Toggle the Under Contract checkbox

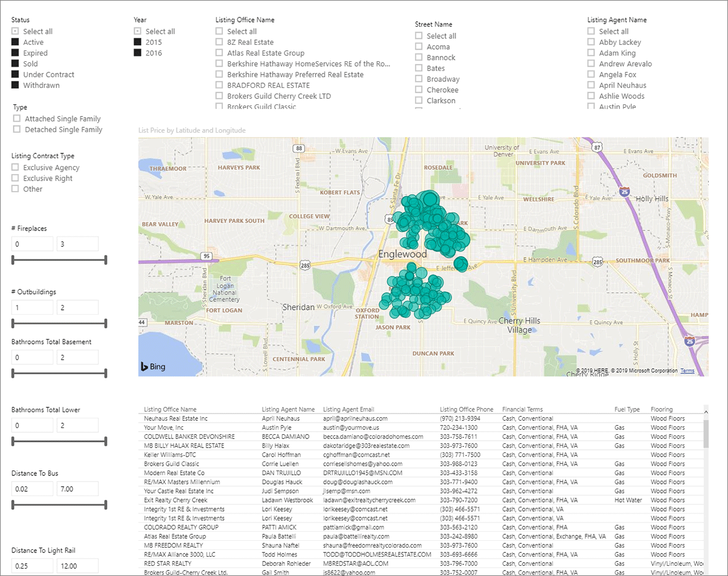coord(15,75)
